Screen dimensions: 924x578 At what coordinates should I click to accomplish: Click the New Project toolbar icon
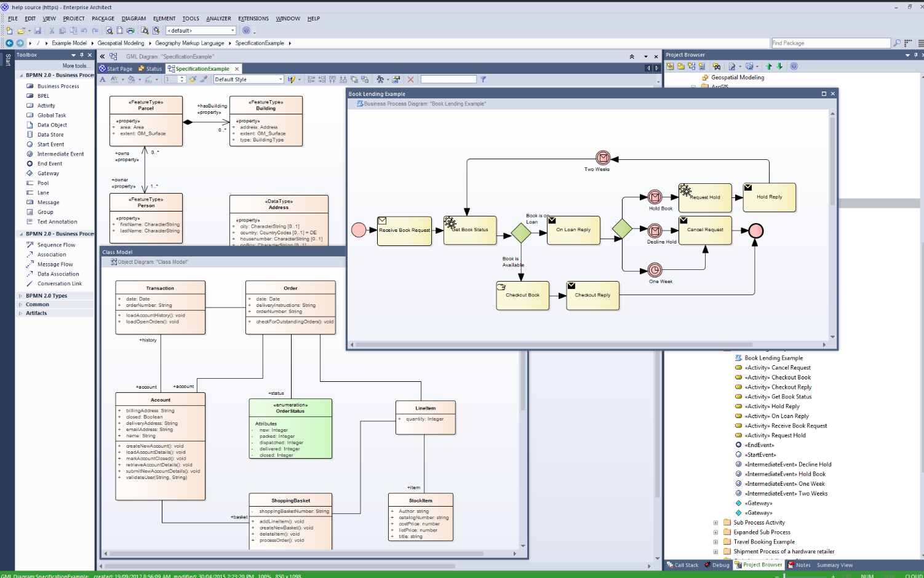point(9,30)
